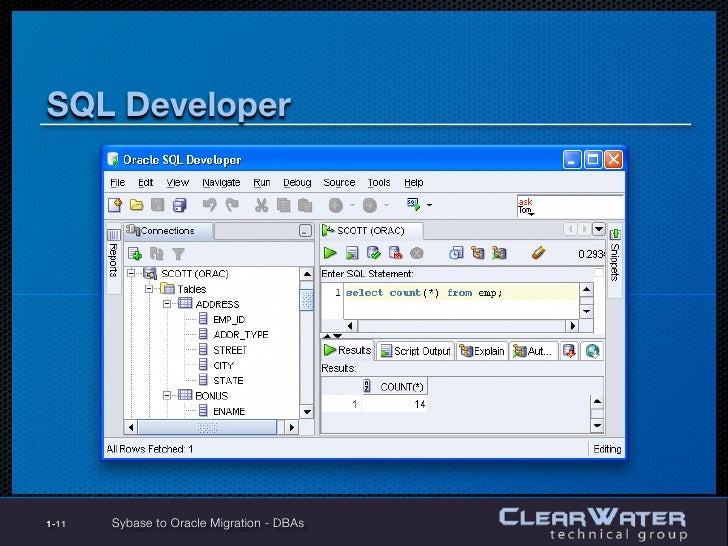Screen dimensions: 728x546
Task: Click the Undo toolbar icon
Action: 209,205
